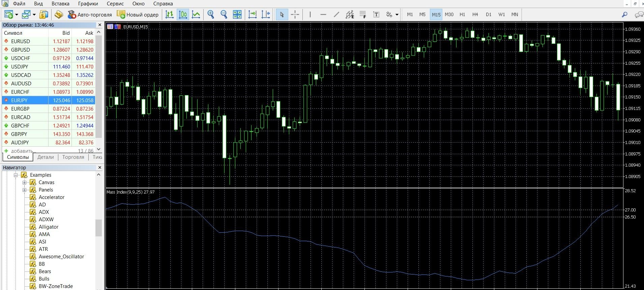This screenshot has height=290, width=644.
Task: Open the Графики menu
Action: click(x=88, y=4)
